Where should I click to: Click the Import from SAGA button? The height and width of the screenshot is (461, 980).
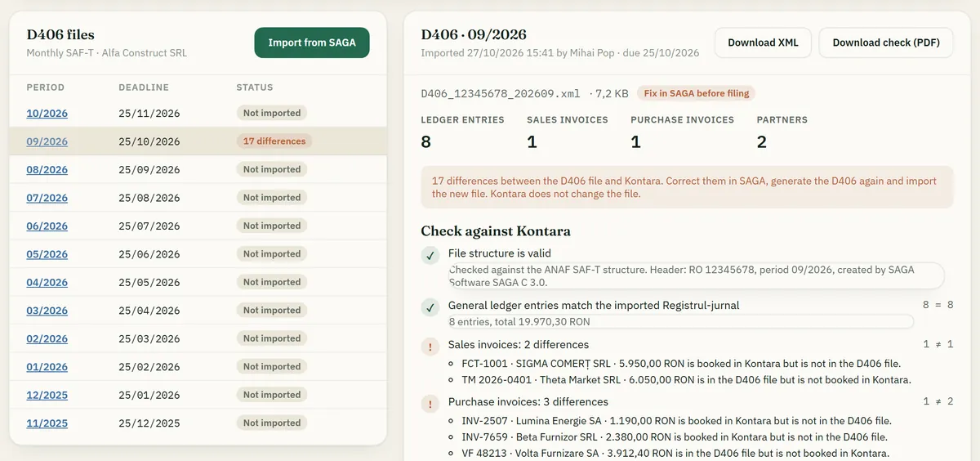(312, 43)
